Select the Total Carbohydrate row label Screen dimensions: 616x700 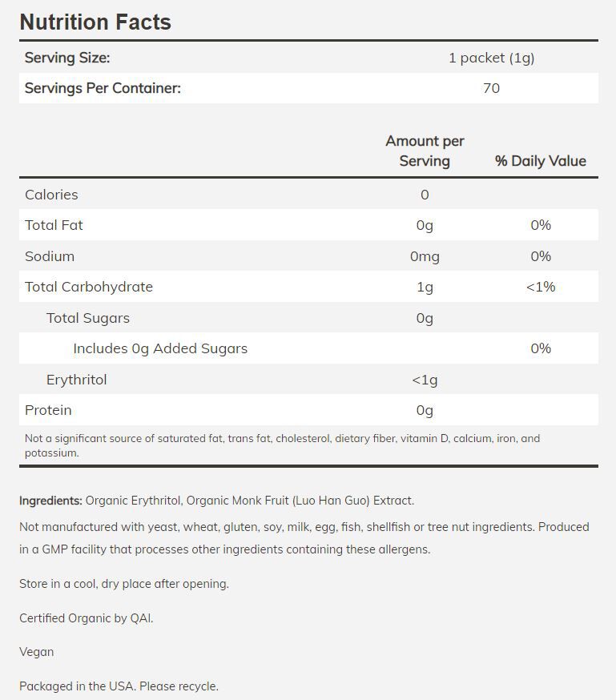(89, 287)
